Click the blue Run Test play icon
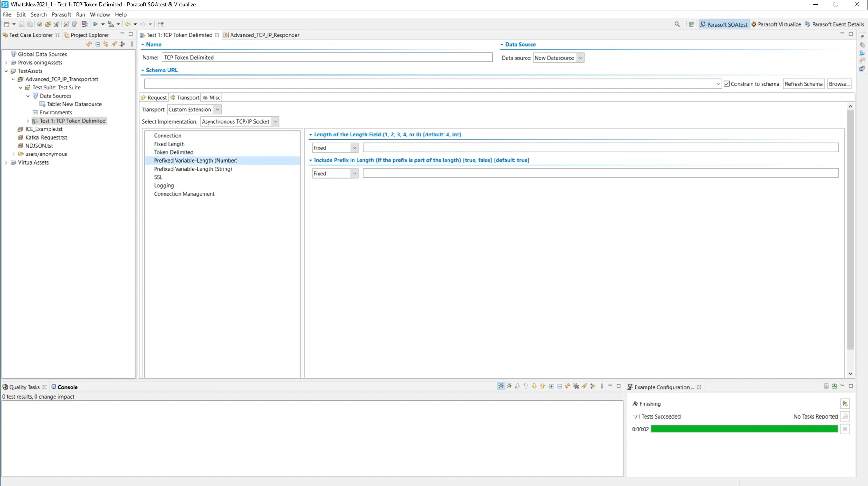868x486 pixels. click(x=96, y=24)
